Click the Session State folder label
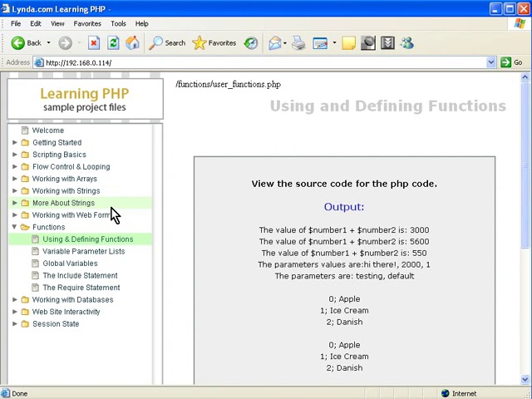Viewport: 532px width, 399px height. tap(56, 324)
